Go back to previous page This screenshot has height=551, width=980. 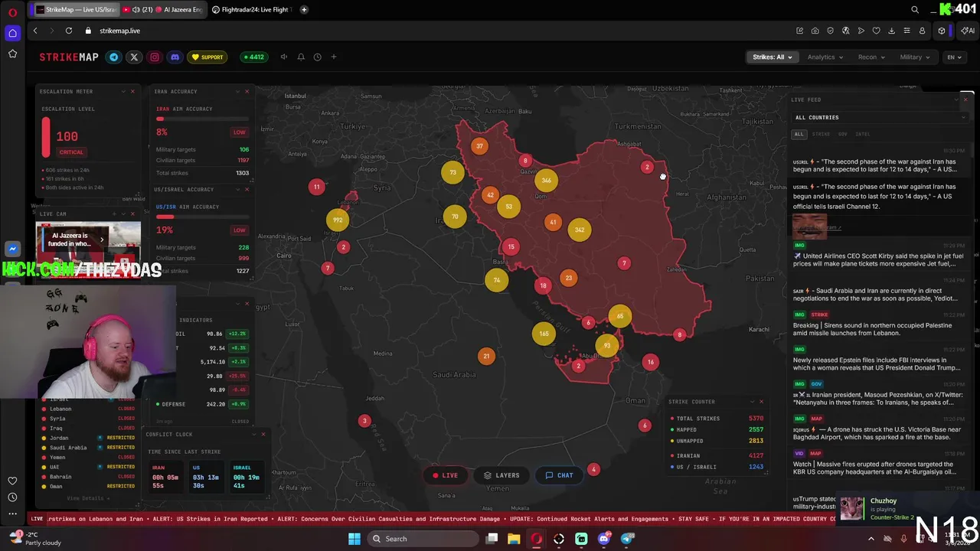(x=35, y=31)
